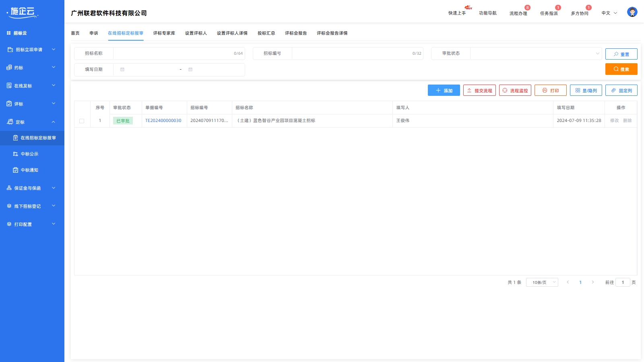Click the end date calendar icon
This screenshot has height=362, width=644.
coord(190,70)
